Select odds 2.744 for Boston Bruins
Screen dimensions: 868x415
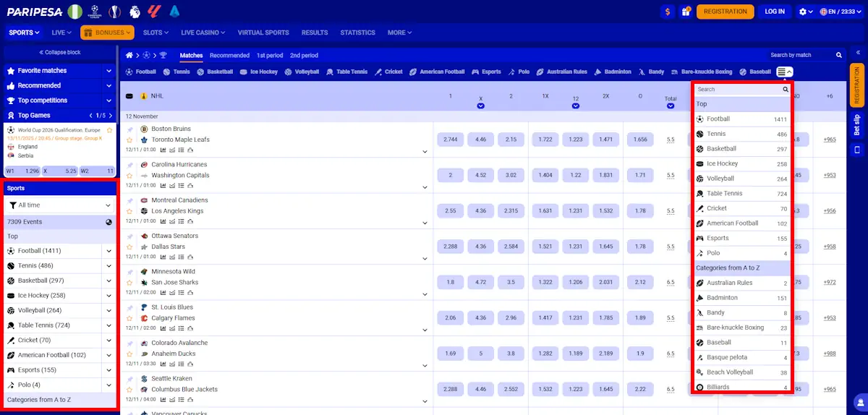coord(450,140)
